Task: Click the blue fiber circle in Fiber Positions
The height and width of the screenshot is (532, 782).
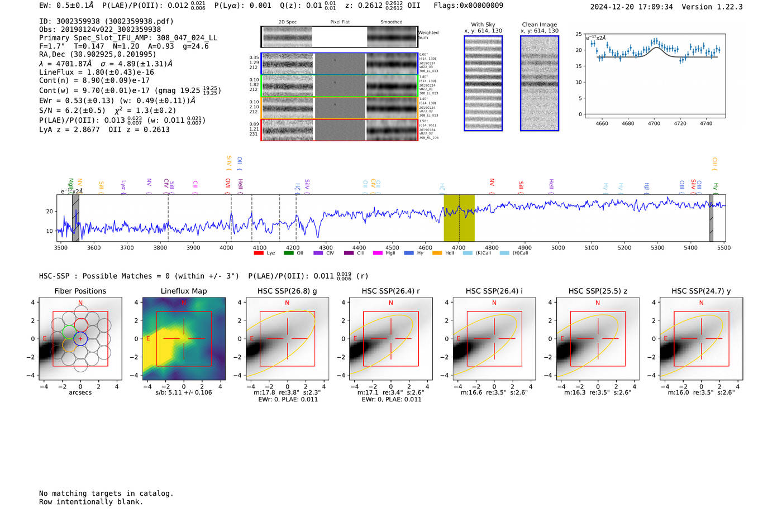Action: pyautogui.click(x=80, y=338)
